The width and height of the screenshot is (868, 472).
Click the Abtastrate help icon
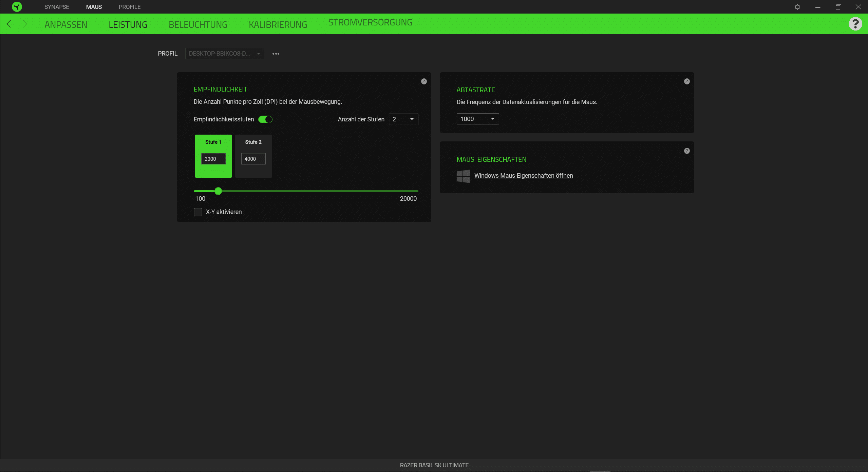[x=687, y=81]
